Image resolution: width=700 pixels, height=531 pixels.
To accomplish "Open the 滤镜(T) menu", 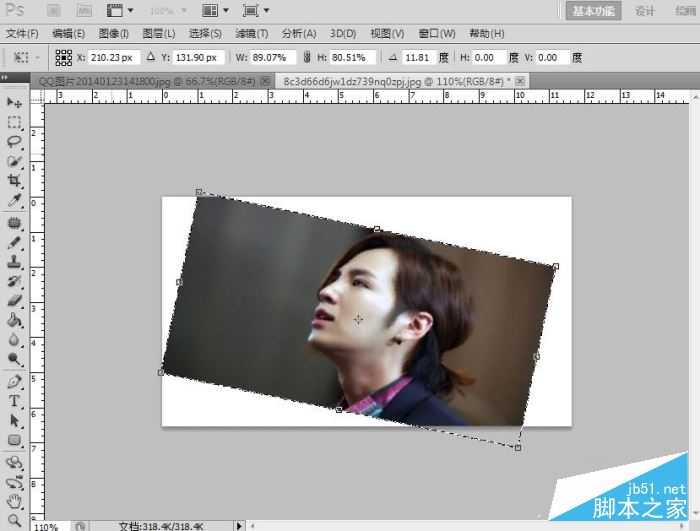I will coord(251,34).
